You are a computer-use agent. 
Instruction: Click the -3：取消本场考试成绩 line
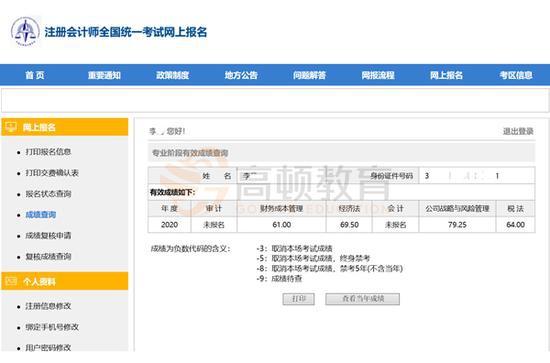pos(294,249)
